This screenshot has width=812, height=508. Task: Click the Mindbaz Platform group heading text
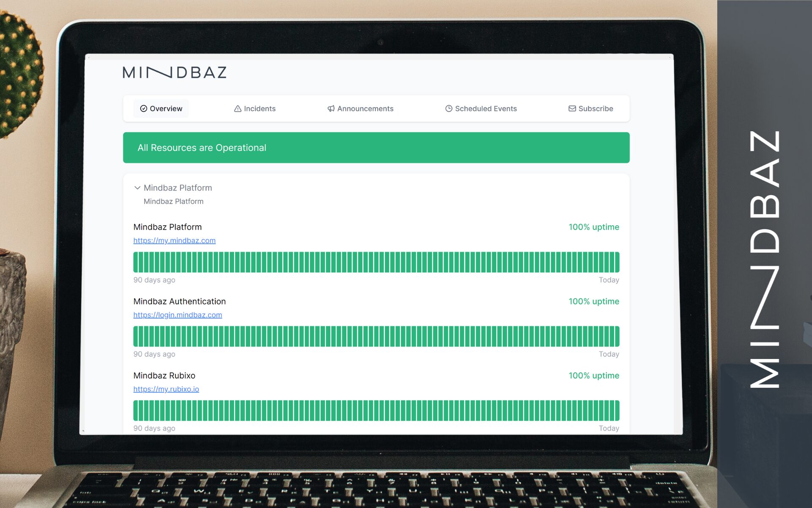pyautogui.click(x=178, y=188)
